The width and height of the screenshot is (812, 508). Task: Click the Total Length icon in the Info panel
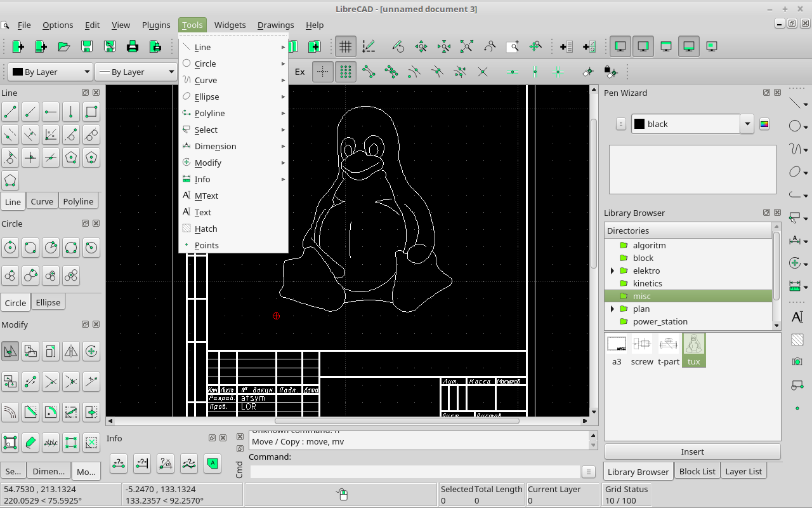point(189,464)
